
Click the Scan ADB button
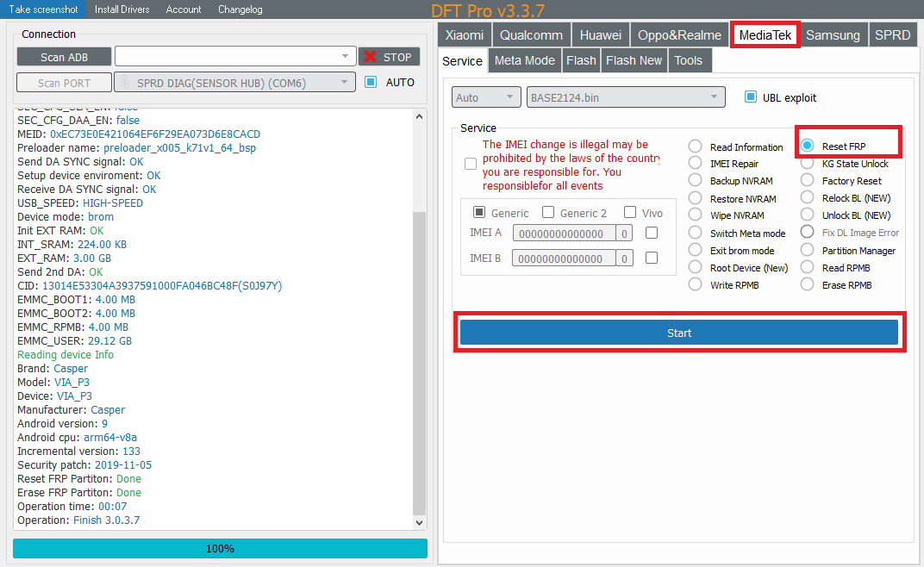pos(64,57)
